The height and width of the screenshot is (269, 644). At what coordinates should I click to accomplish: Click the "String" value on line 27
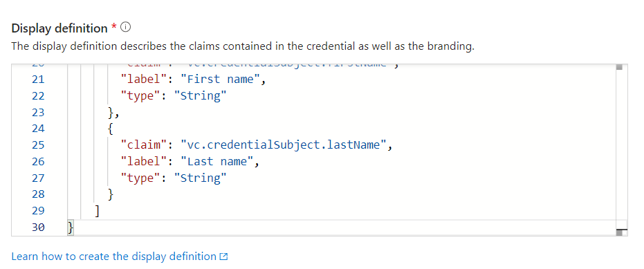tap(200, 178)
